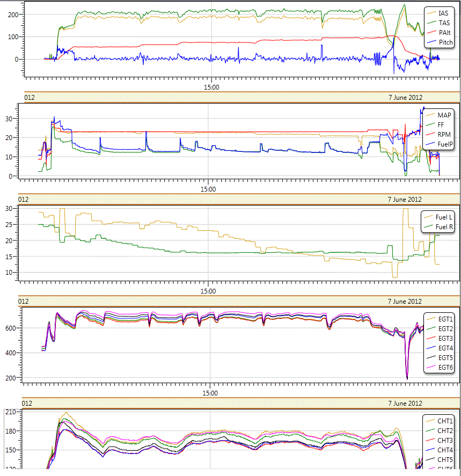Viewport: 461px width, 476px height.
Task: Click the EGT6 legend line swatch
Action: pos(431,368)
